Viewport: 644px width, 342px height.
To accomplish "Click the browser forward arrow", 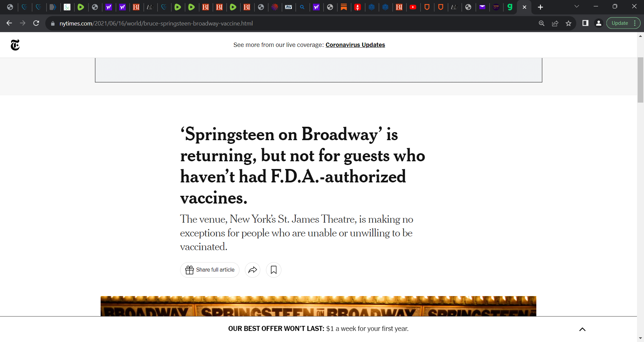I will click(22, 23).
